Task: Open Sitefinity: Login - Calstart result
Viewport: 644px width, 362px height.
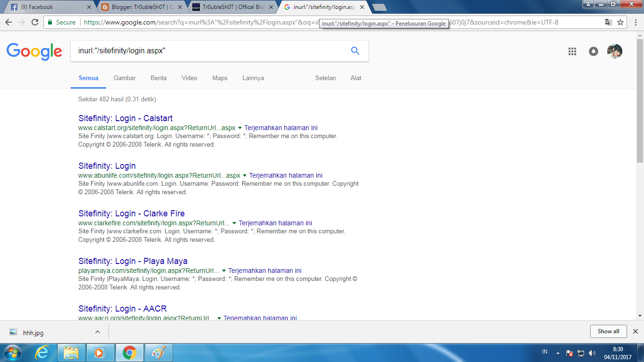Action: pos(125,118)
